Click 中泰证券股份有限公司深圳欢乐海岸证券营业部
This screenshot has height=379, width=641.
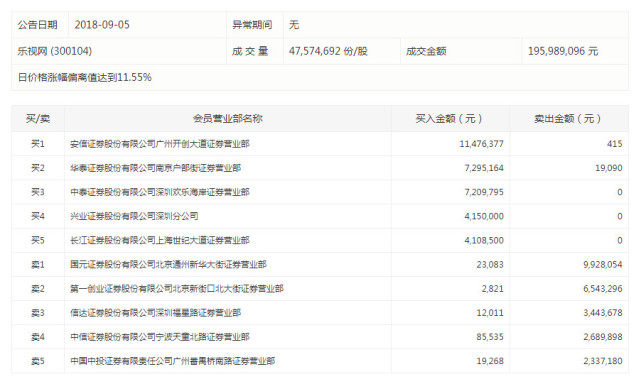click(160, 192)
